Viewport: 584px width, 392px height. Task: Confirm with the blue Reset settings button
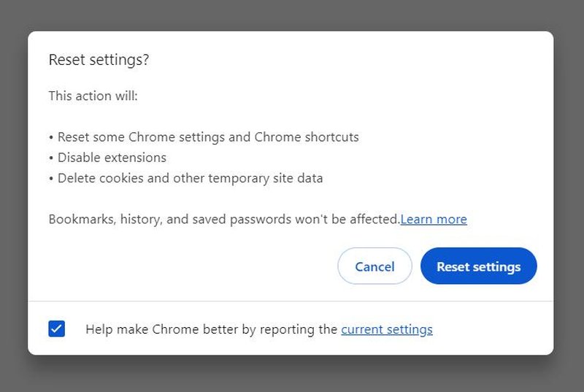point(479,266)
